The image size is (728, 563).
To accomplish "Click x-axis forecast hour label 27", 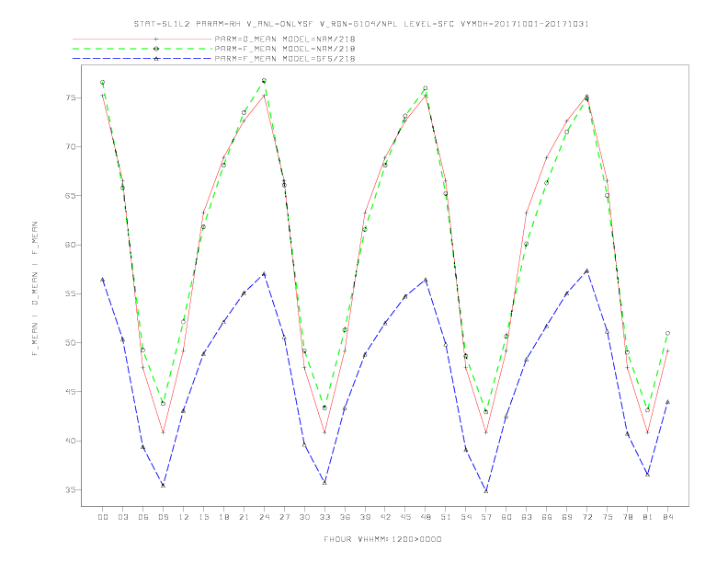I will 284,517.
